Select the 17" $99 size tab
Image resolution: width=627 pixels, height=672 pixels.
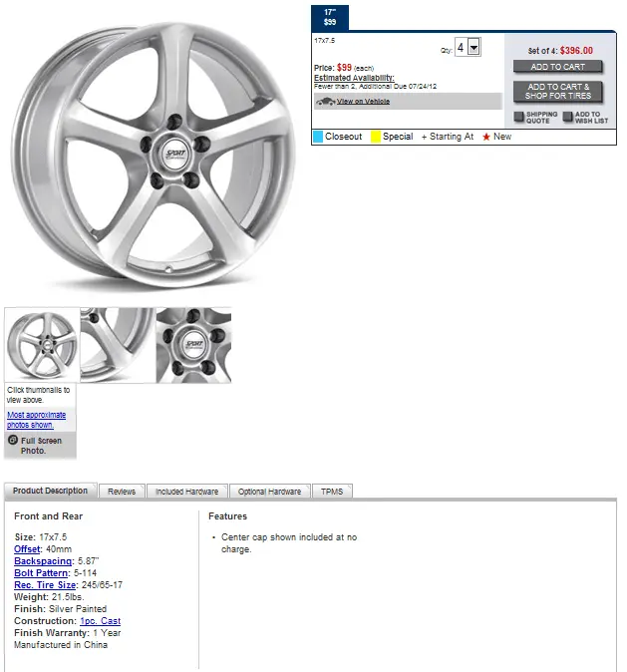pyautogui.click(x=330, y=16)
